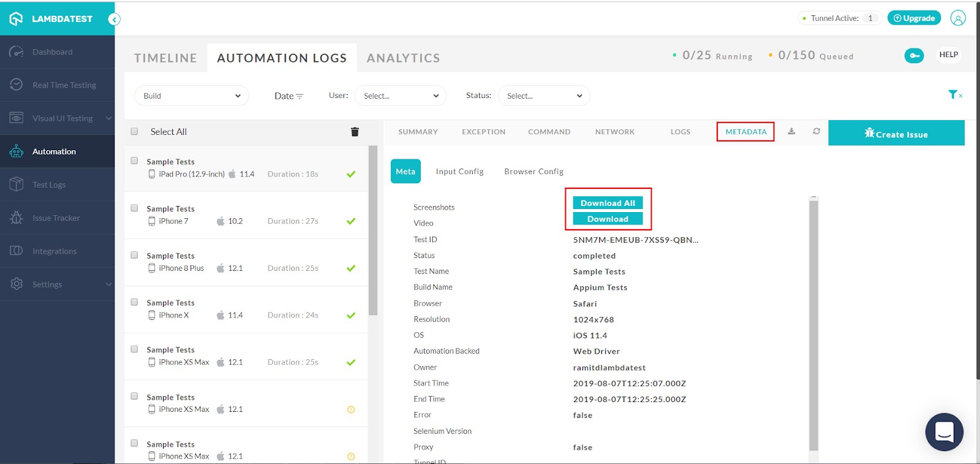Viewport: 980px width, 464px height.
Task: Click the trash delete icon beside Select All
Action: 355,132
